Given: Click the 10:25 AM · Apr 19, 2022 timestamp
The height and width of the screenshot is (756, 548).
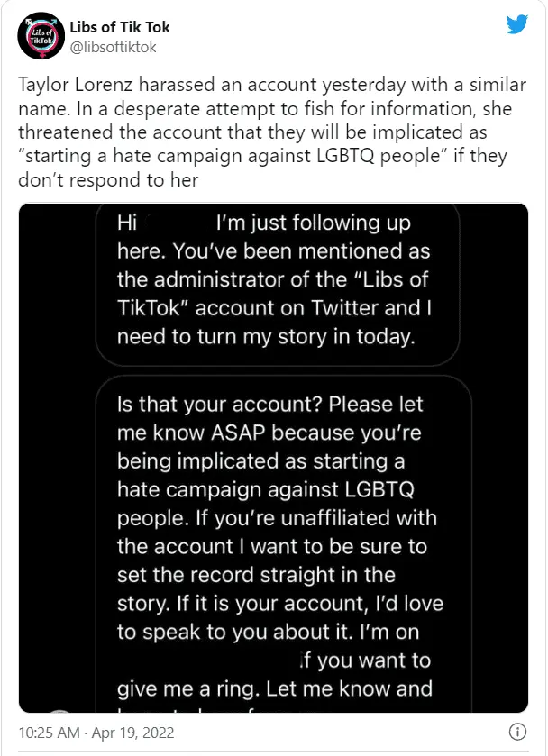Looking at the screenshot, I should point(86,731).
